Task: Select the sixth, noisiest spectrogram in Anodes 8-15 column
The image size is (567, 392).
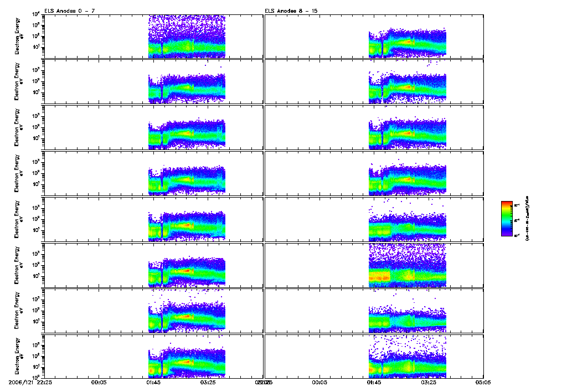Action: (374, 265)
